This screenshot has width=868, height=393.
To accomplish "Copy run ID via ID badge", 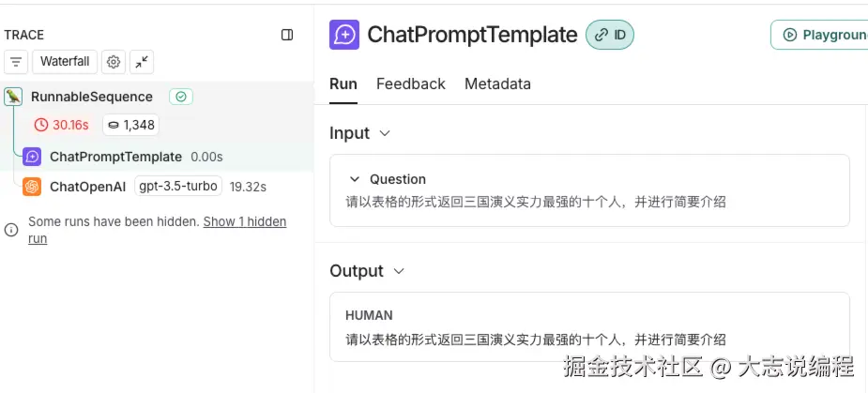I will [x=610, y=35].
